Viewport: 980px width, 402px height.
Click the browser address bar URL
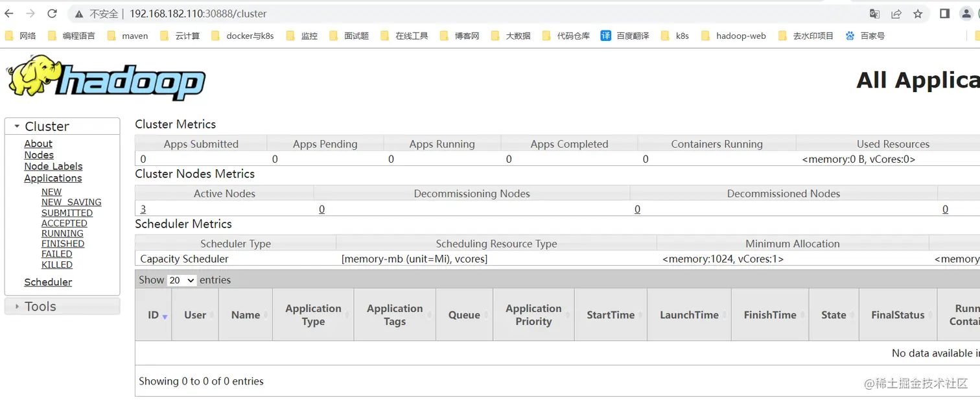(x=198, y=14)
